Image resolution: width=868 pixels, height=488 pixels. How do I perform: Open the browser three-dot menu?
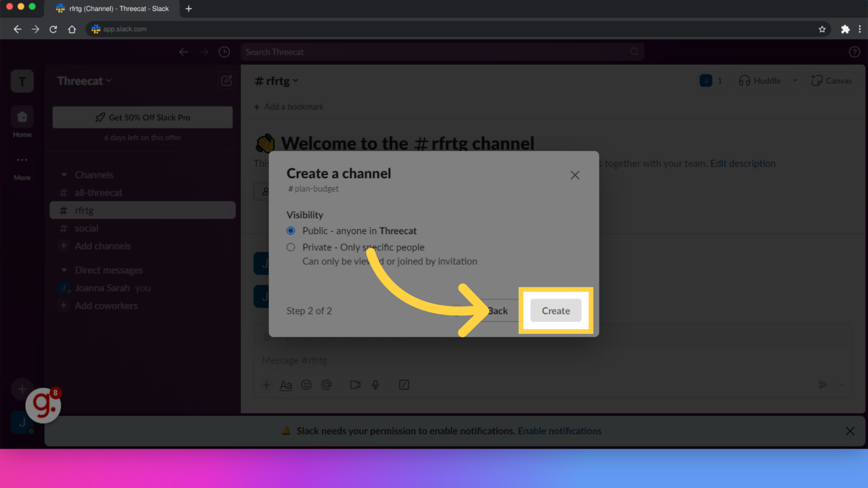click(x=860, y=29)
